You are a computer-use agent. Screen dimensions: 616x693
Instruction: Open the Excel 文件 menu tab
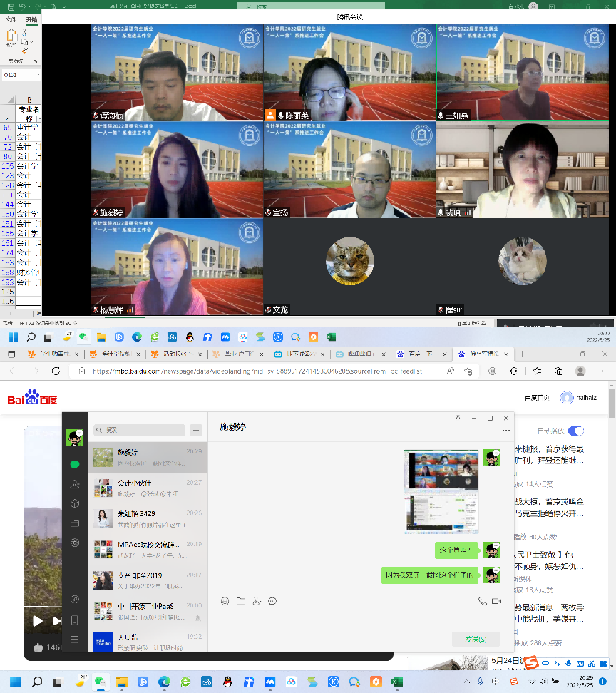point(11,19)
